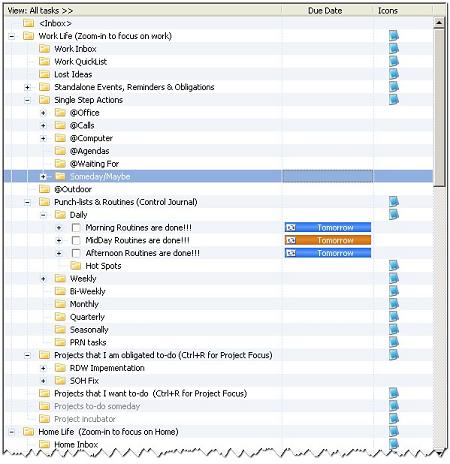Select the 'Hot Spots' folder row
Image resolution: width=450 pixels, height=464 pixels.
pyautogui.click(x=219, y=266)
